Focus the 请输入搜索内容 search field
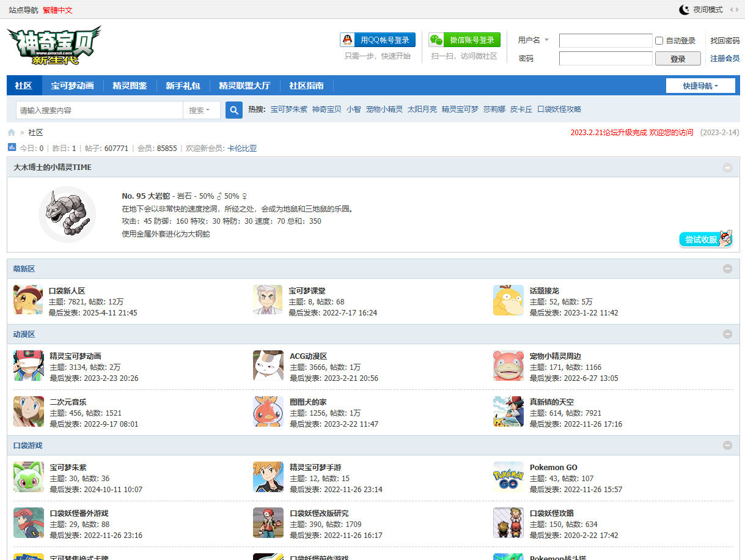Image resolution: width=745 pixels, height=560 pixels. 100,110
